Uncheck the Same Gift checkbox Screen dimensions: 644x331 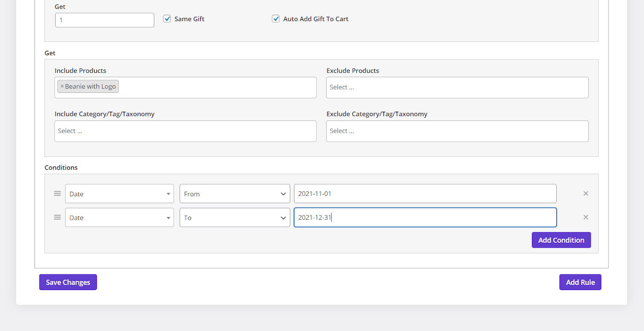[x=167, y=19]
